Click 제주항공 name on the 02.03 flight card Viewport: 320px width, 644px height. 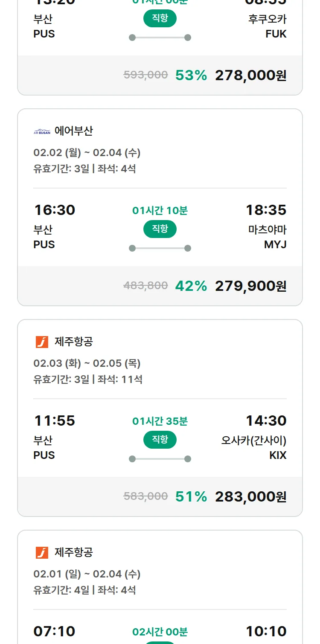pos(73,342)
